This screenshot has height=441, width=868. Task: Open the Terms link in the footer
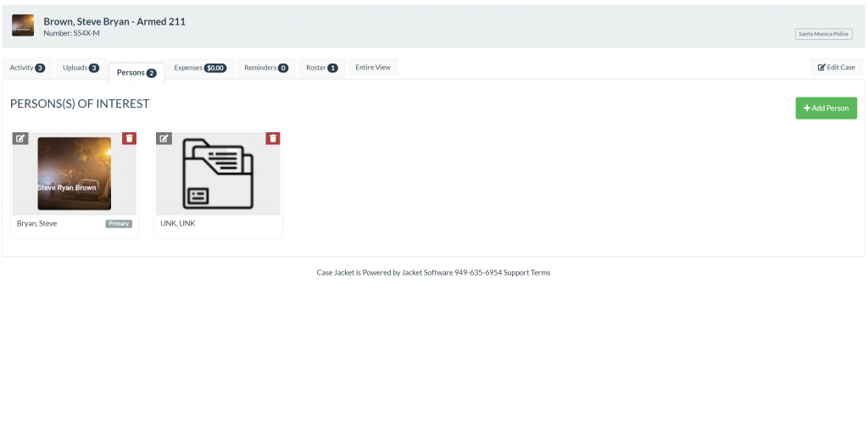541,273
